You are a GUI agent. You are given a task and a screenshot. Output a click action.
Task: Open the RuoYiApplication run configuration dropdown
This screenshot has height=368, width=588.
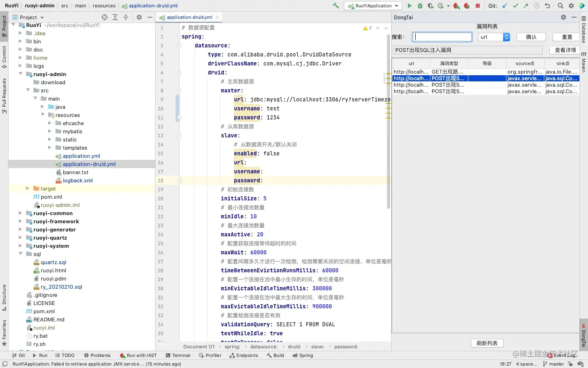click(x=373, y=6)
